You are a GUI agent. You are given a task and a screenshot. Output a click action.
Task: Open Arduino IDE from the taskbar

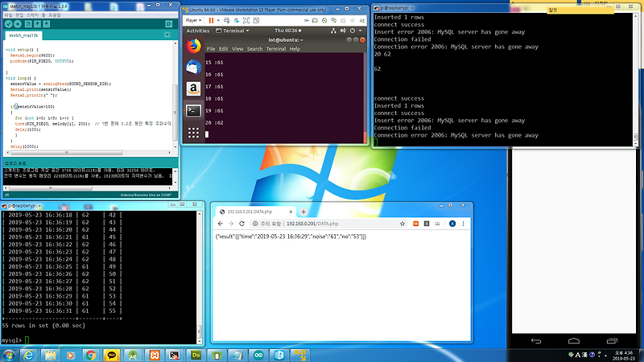tap(258, 356)
